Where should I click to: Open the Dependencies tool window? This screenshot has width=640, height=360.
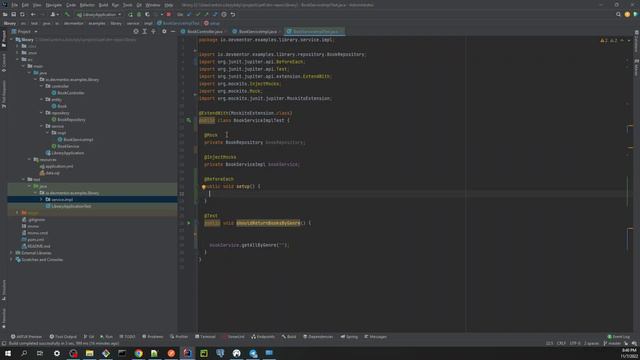coord(318,337)
